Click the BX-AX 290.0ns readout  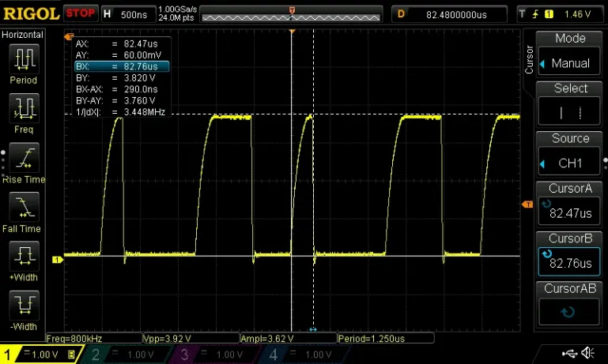point(122,89)
